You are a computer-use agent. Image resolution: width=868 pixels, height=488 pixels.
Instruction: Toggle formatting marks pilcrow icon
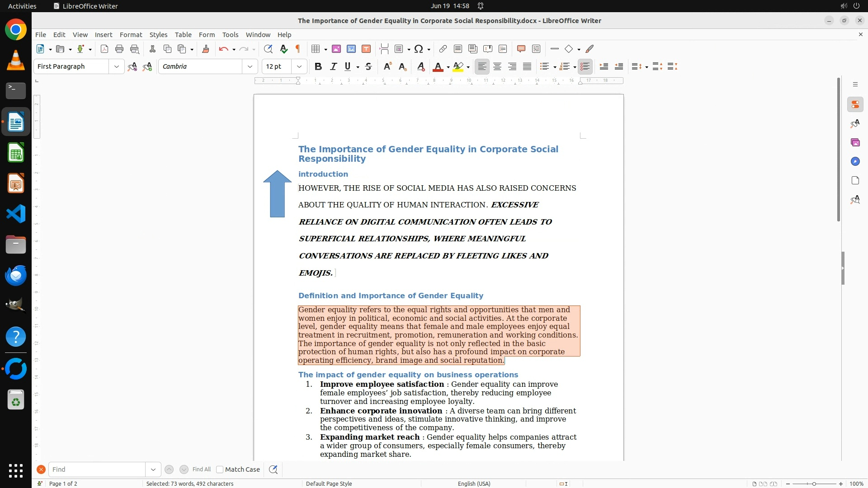click(298, 49)
